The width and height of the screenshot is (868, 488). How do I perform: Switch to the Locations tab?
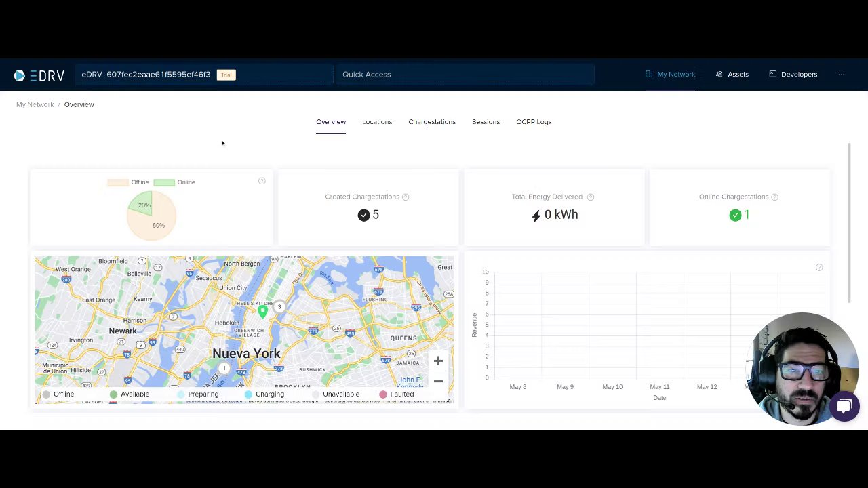click(x=377, y=122)
